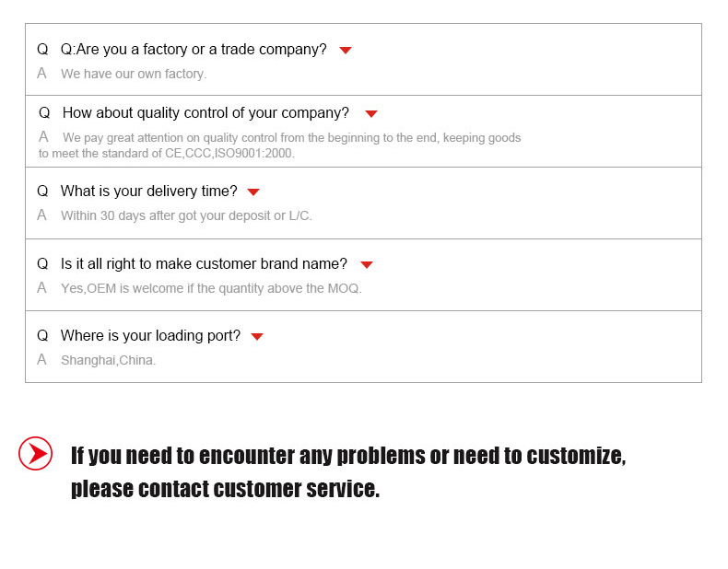The width and height of the screenshot is (728, 569).
Task: Click red triangle after customer brand name question
Action: click(367, 265)
